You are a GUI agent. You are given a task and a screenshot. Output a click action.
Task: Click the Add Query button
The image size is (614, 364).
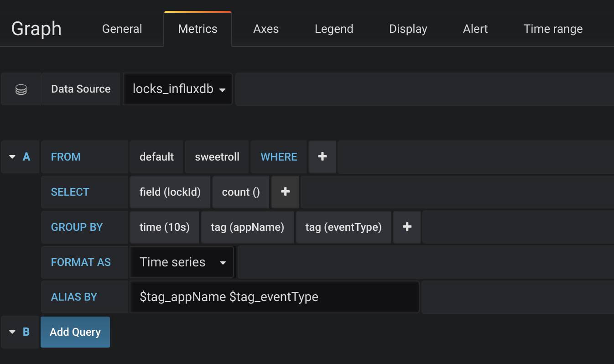(x=75, y=332)
